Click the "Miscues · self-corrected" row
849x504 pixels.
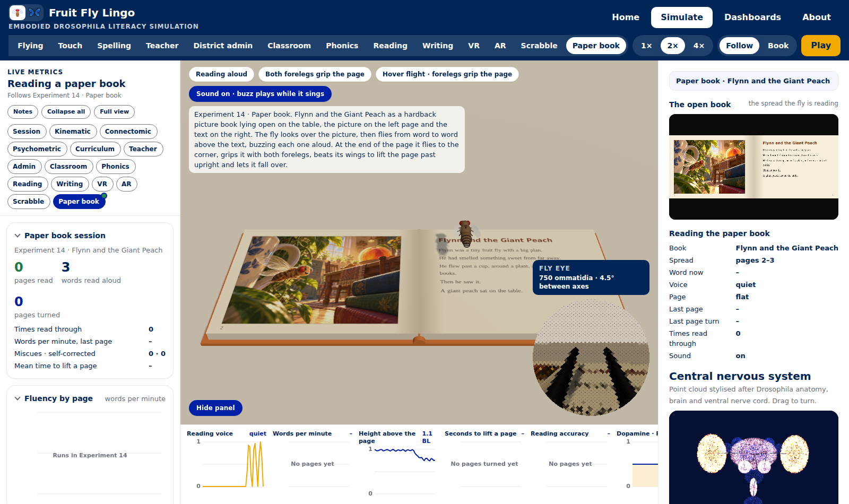tap(90, 354)
